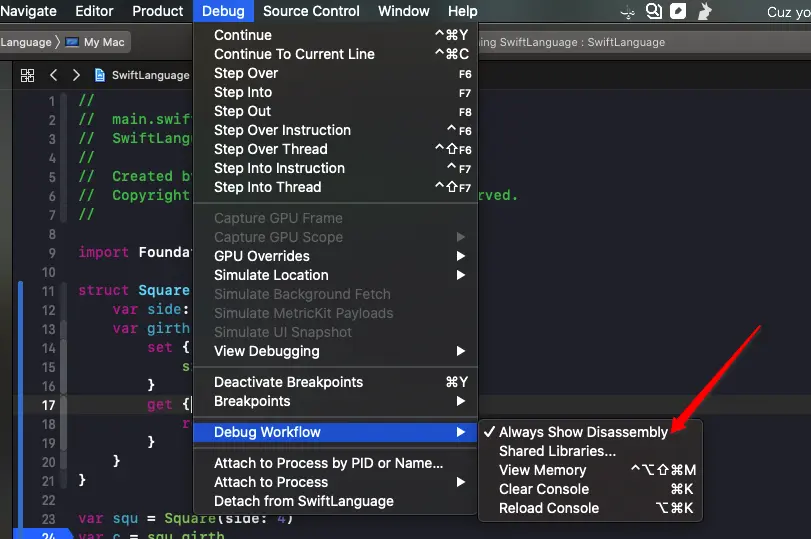Click line number 17 in the gutter
Viewport: 811px width, 539px height.
(x=48, y=405)
